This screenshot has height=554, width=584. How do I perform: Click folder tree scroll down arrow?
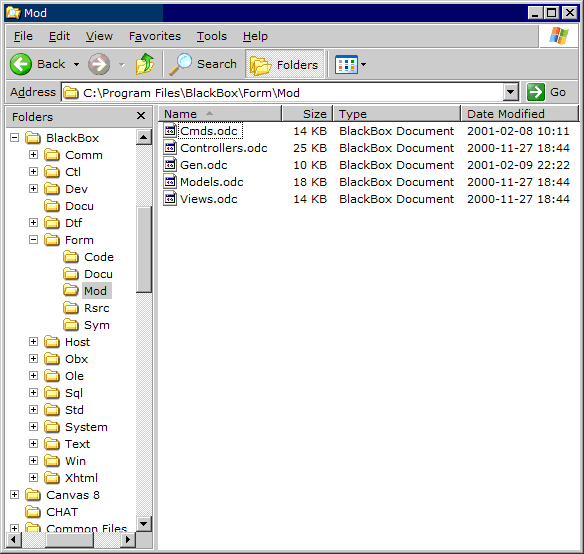pos(143,524)
